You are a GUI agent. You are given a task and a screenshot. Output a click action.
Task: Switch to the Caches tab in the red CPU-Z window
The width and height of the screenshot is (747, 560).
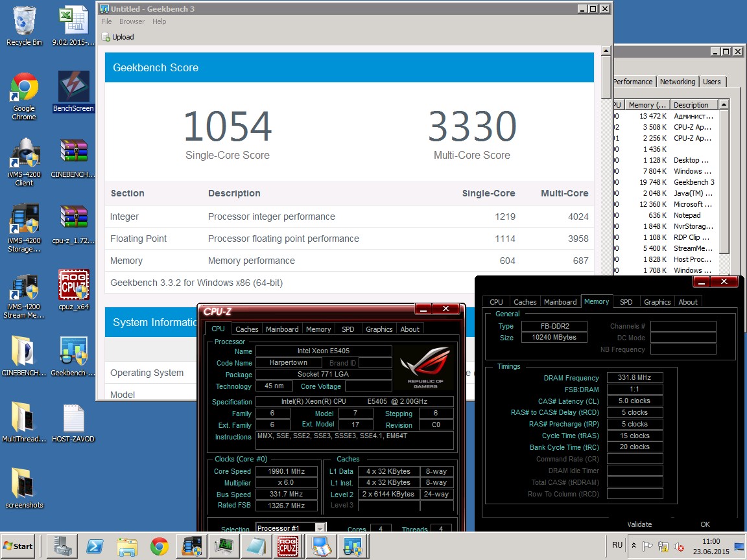(247, 329)
